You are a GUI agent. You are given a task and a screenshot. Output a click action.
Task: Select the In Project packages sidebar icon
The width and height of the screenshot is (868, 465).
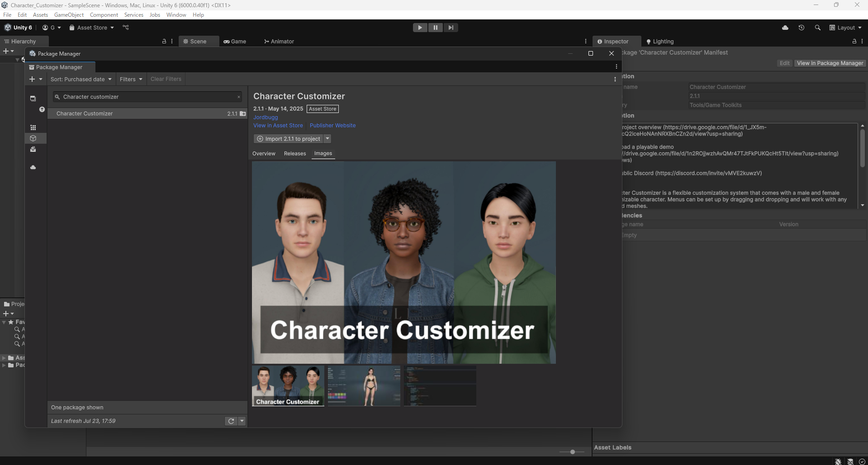coord(33,99)
